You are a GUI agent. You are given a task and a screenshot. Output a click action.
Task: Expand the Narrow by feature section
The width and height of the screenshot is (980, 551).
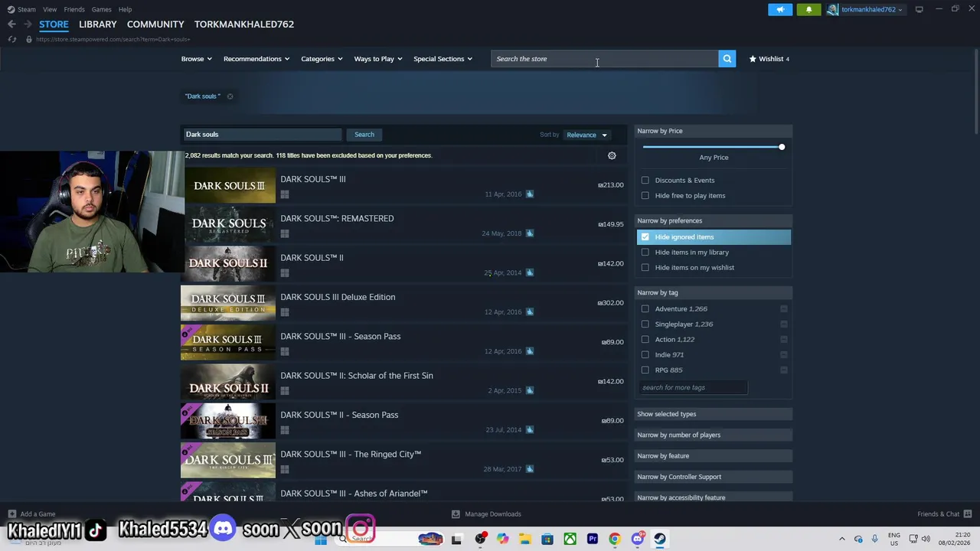pos(714,456)
